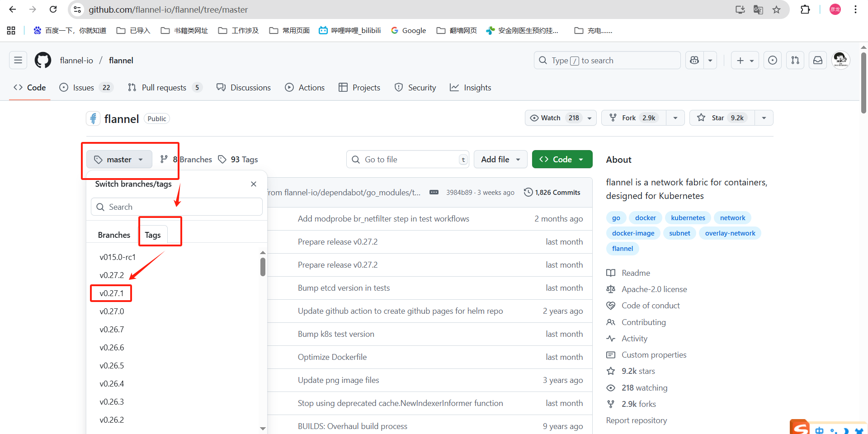The height and width of the screenshot is (434, 868).
Task: Expand the Fork options arrow
Action: click(x=675, y=118)
